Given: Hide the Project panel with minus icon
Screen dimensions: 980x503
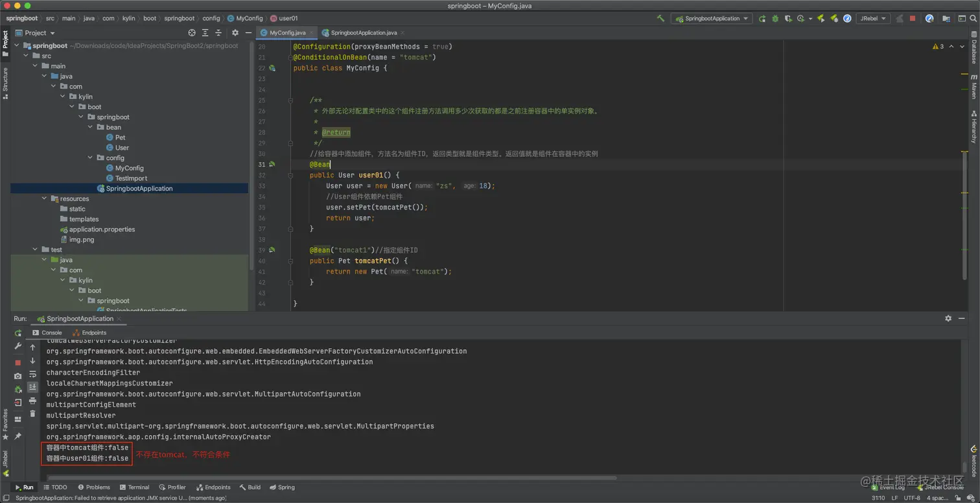Looking at the screenshot, I should 248,32.
